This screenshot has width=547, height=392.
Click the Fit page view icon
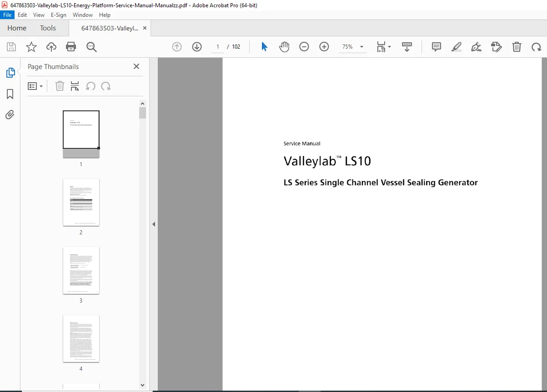[x=381, y=47]
